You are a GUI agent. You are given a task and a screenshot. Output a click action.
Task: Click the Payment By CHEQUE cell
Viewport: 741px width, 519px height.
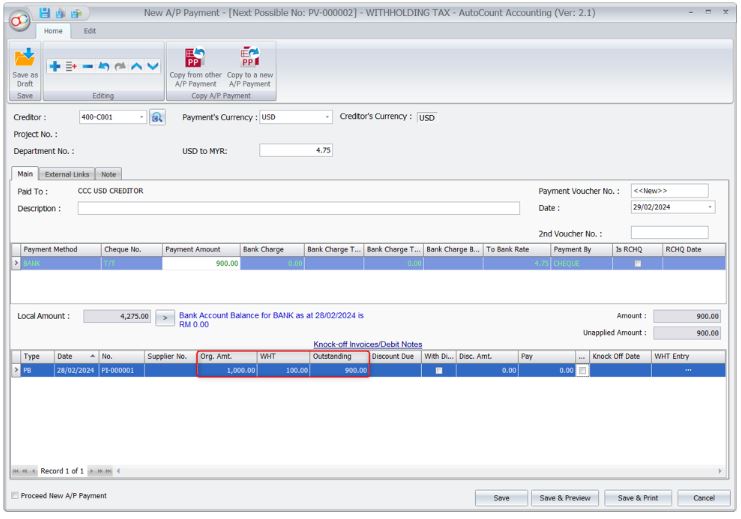tap(582, 264)
